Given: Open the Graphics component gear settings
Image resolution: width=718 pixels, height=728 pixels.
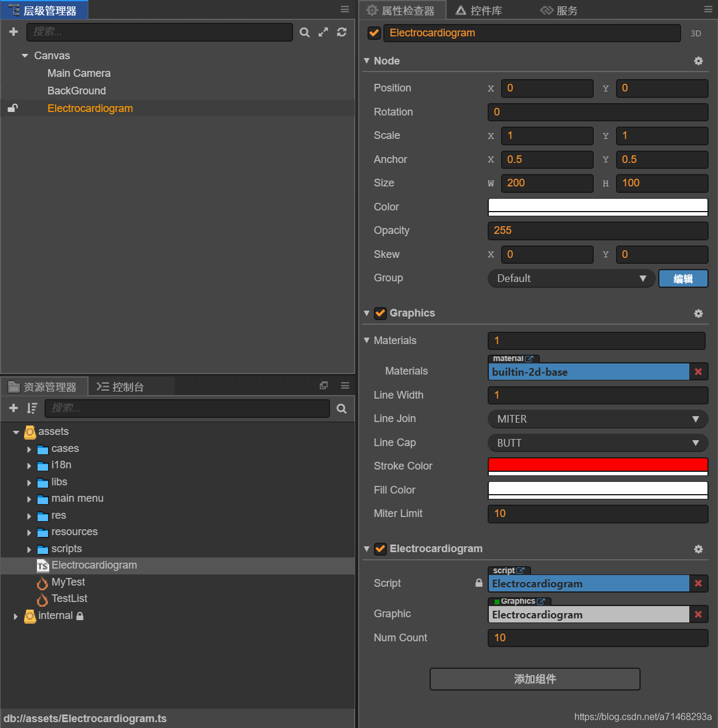Looking at the screenshot, I should coord(699,314).
